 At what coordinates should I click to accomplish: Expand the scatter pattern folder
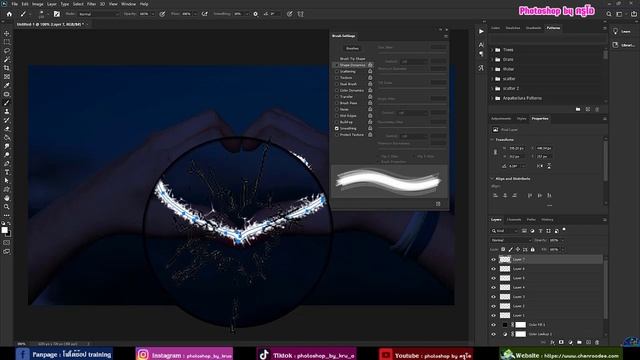492,79
